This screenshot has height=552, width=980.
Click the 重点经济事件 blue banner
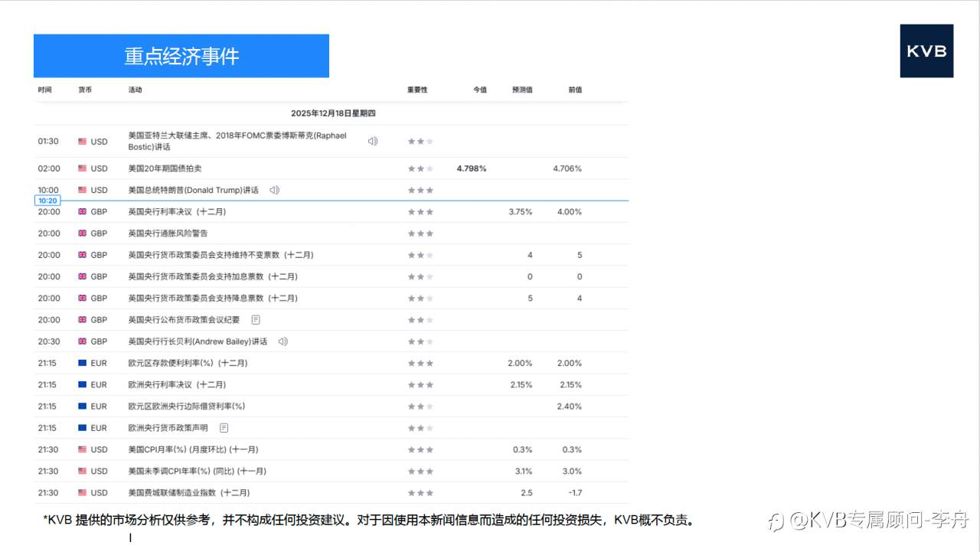pyautogui.click(x=181, y=55)
